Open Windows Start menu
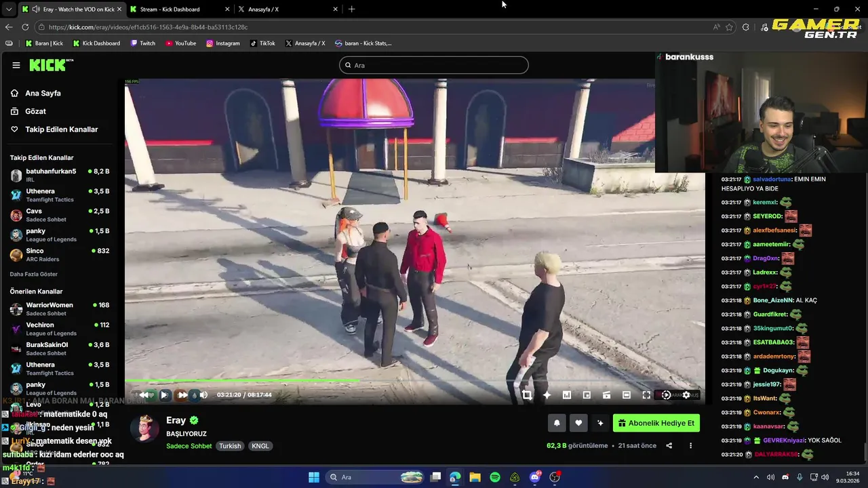The image size is (868, 488). pyautogui.click(x=314, y=477)
